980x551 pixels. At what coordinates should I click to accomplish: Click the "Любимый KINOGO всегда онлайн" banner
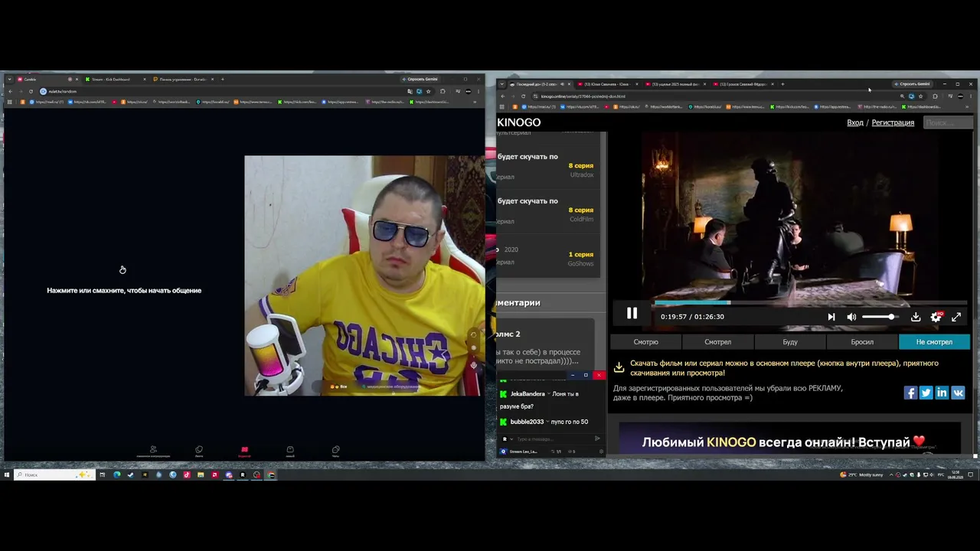coord(789,438)
